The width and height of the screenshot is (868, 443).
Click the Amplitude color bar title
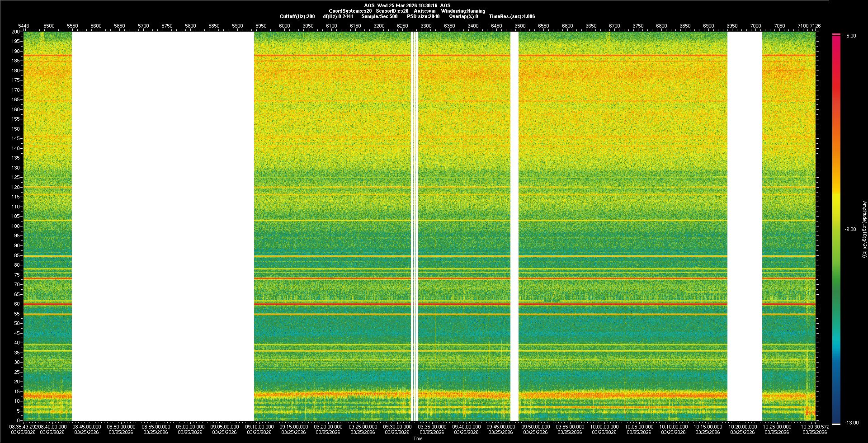pyautogui.click(x=864, y=229)
